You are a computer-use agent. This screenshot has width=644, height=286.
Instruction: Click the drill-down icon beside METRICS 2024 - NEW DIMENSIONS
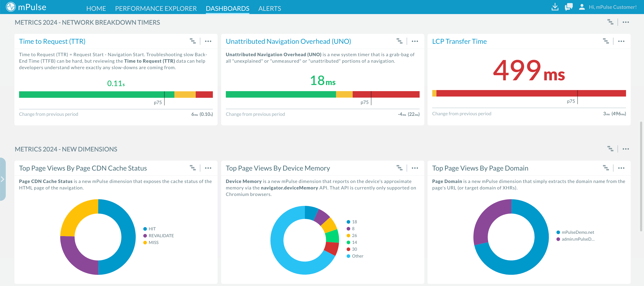(611, 149)
